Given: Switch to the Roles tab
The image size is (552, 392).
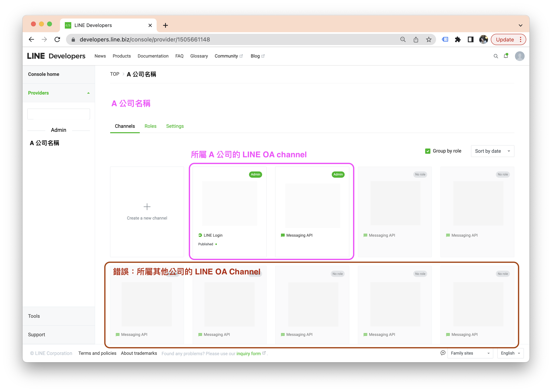Looking at the screenshot, I should [150, 126].
